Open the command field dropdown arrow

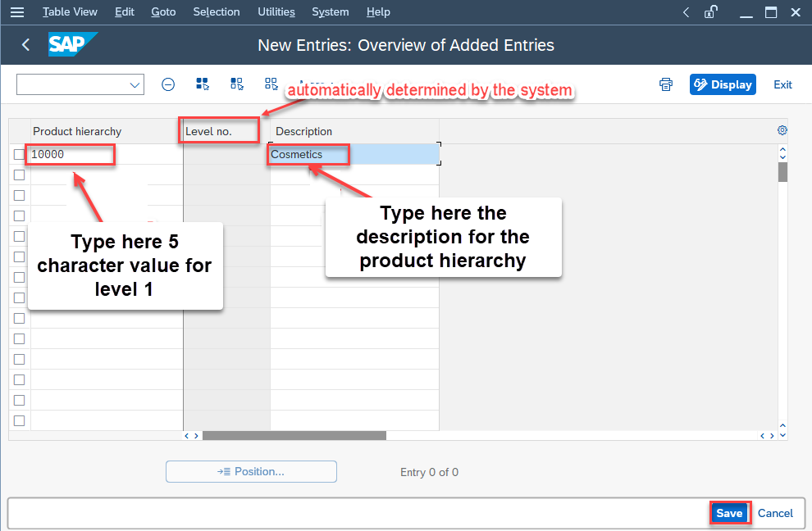[x=134, y=84]
